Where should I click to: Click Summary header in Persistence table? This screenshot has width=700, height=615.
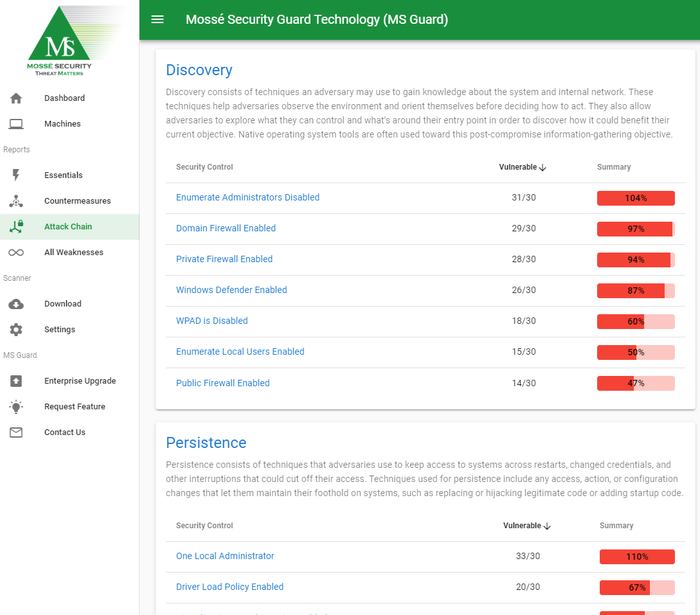click(616, 525)
